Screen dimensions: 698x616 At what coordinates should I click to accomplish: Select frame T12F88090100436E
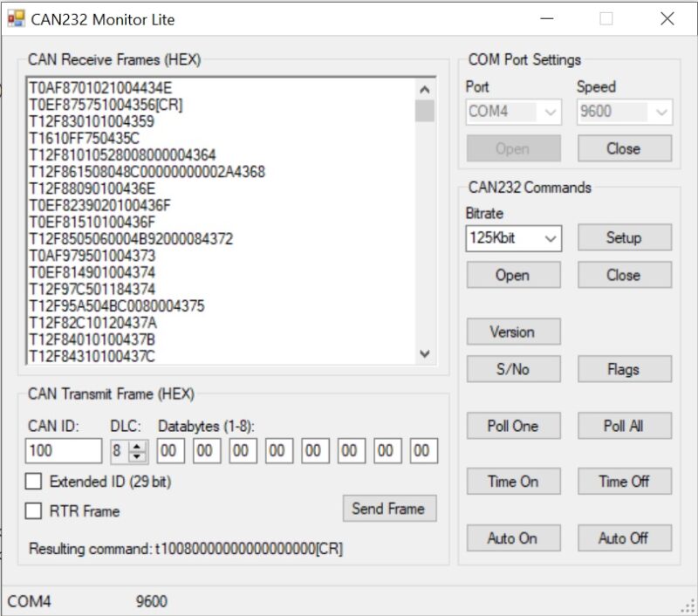pos(92,188)
